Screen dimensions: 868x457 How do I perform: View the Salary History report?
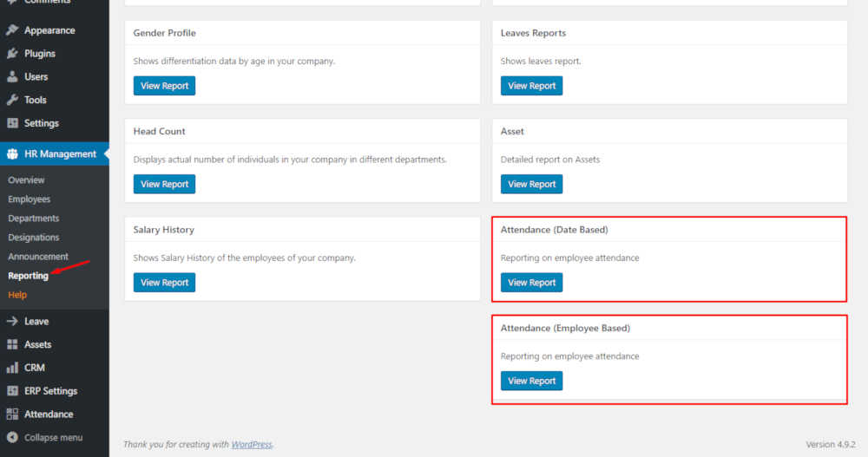pyautogui.click(x=164, y=283)
